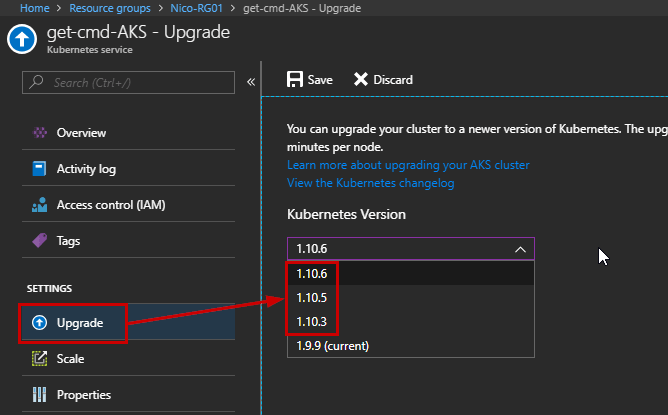Viewport: 668px width, 415px height.
Task: Click the Activity log book icon
Action: (x=39, y=168)
